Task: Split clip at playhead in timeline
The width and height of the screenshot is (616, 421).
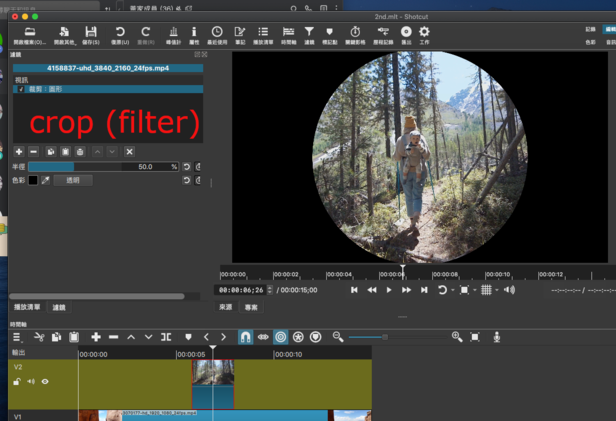Action: (166, 337)
